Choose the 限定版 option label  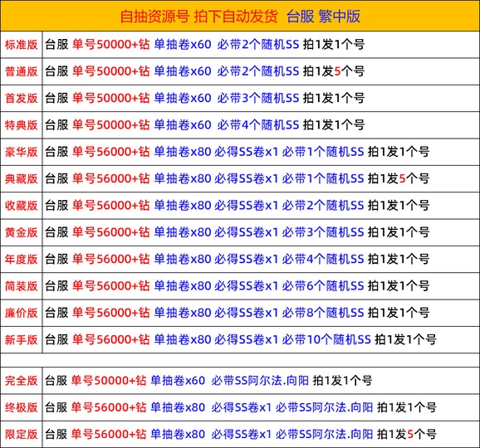click(21, 434)
